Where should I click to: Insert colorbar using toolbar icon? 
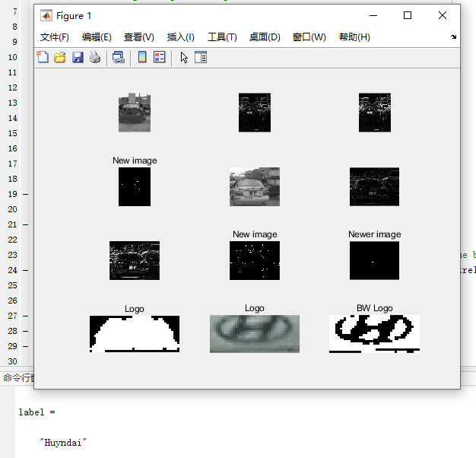tap(142, 57)
